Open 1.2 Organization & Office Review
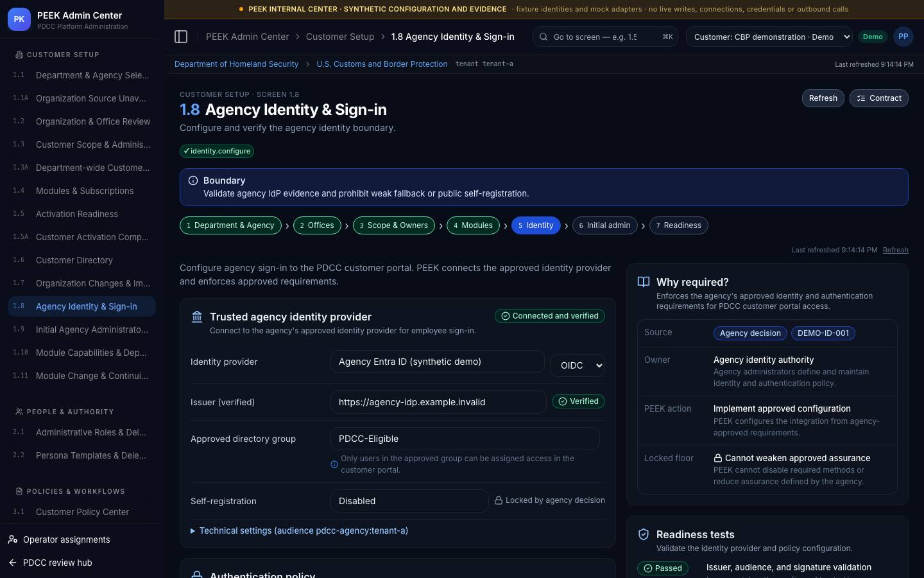 (81, 121)
